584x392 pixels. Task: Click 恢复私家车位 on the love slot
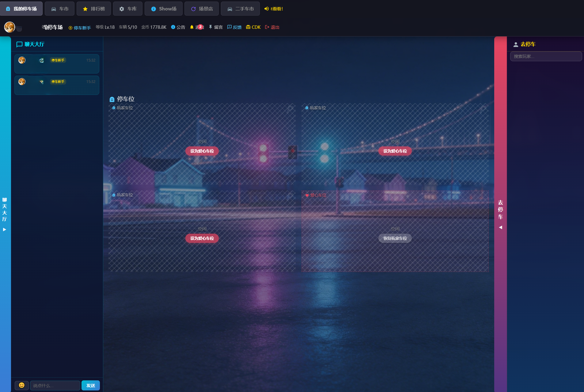pos(395,238)
